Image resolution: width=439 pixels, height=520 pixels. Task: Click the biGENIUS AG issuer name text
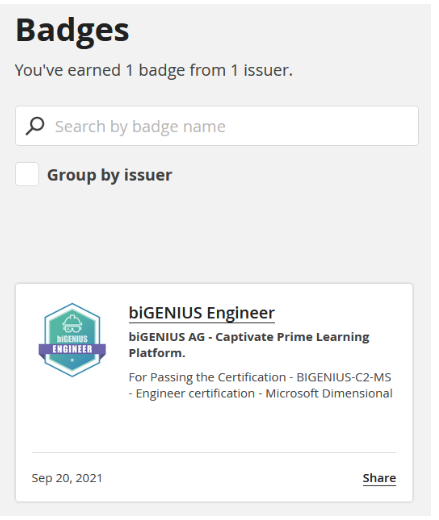[x=167, y=337]
